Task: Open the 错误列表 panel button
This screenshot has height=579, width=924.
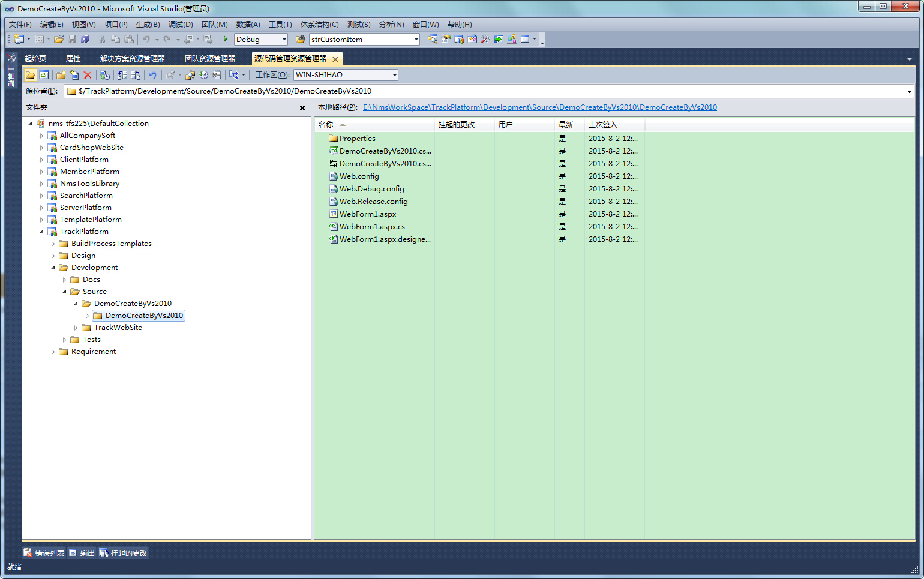Action: (44, 553)
